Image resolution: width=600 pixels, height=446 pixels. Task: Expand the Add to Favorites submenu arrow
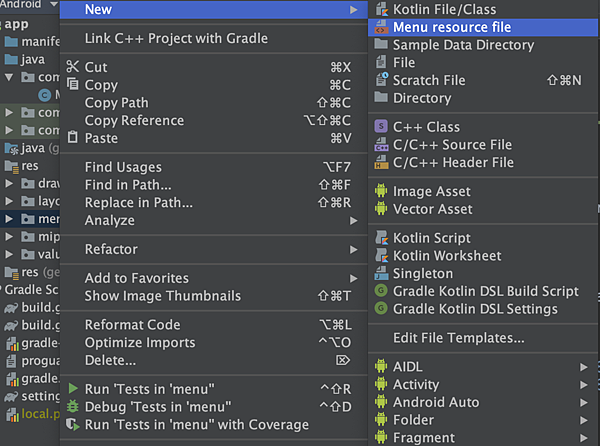[x=354, y=278]
